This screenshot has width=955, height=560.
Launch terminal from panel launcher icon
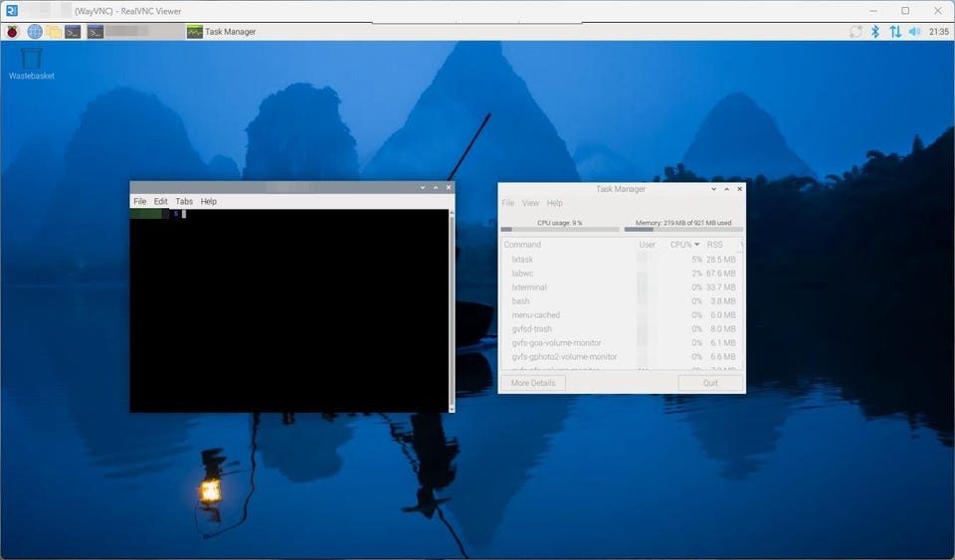click(73, 32)
